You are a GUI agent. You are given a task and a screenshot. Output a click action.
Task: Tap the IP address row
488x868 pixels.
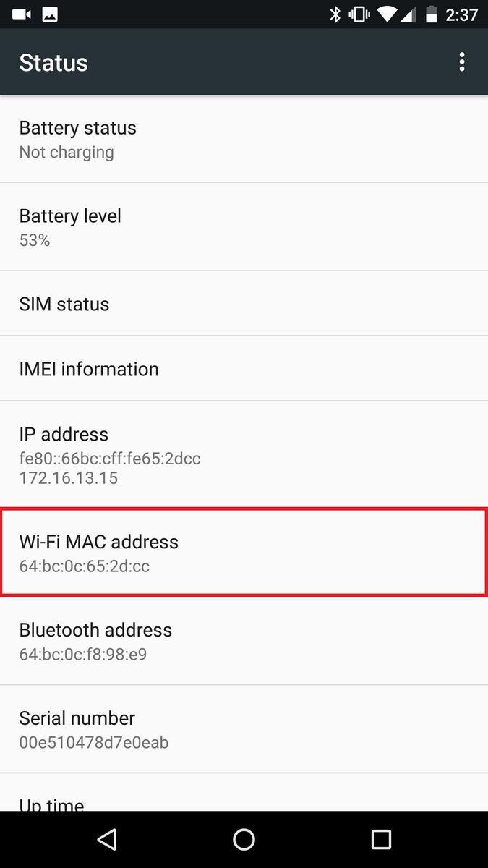244,454
